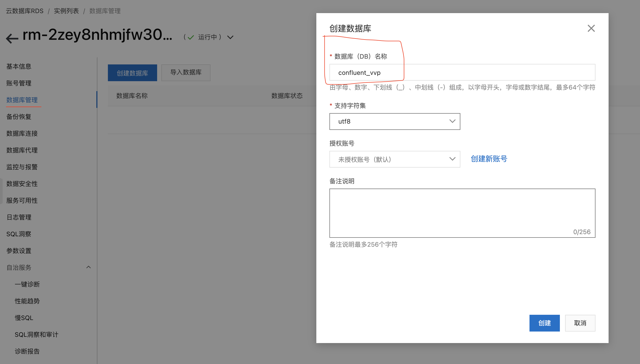
Task: Open 参数设置 in sidebar
Action: 19,251
